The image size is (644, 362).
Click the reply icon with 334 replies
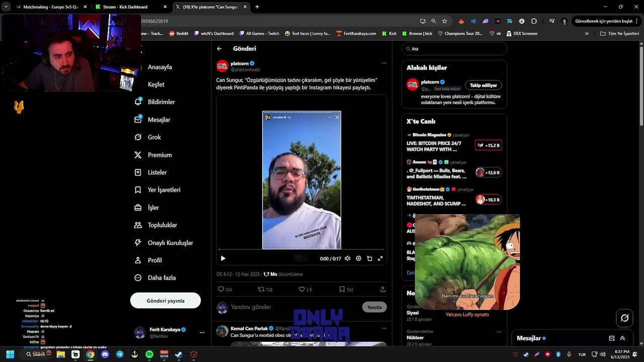224,290
